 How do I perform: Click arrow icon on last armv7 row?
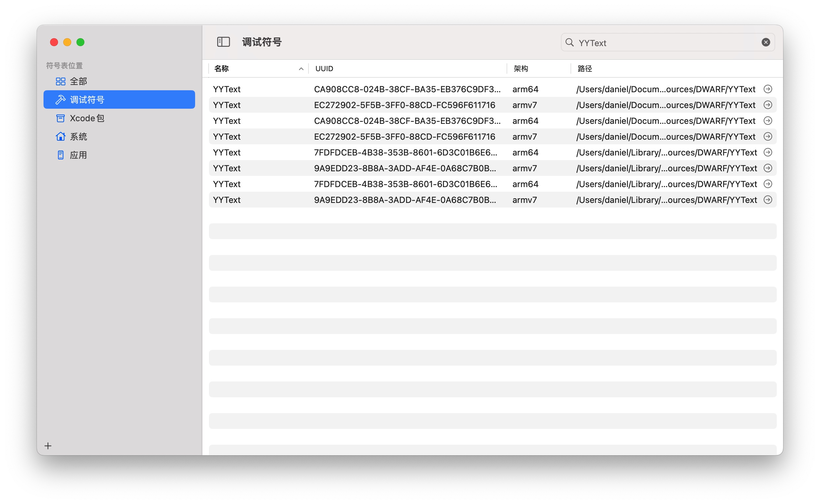coord(767,200)
